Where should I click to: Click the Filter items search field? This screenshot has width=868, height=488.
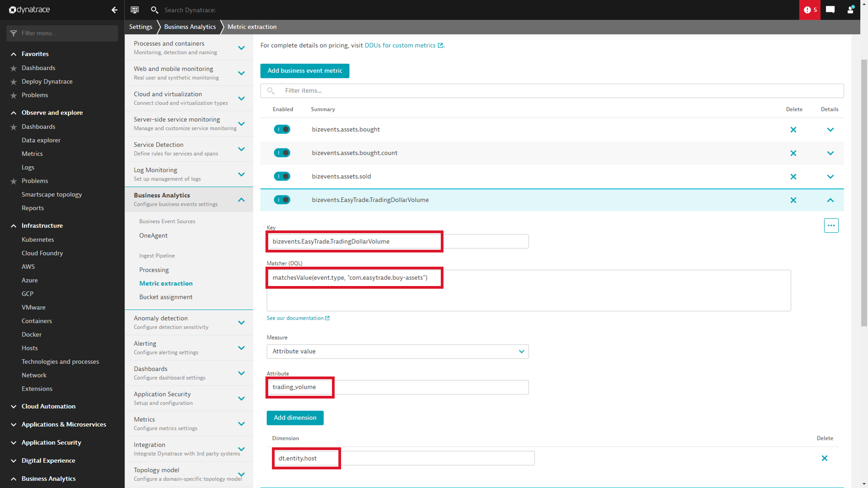point(552,91)
